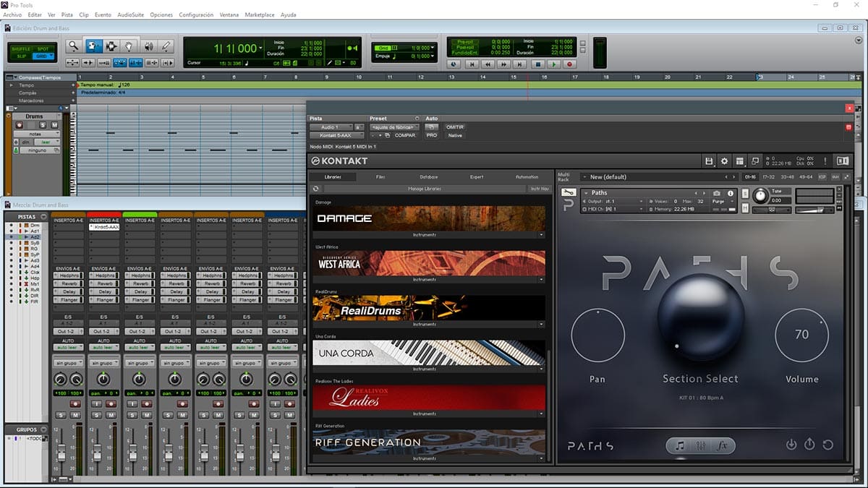Enable SPOT edit mode
The width and height of the screenshot is (868, 488).
pos(43,49)
